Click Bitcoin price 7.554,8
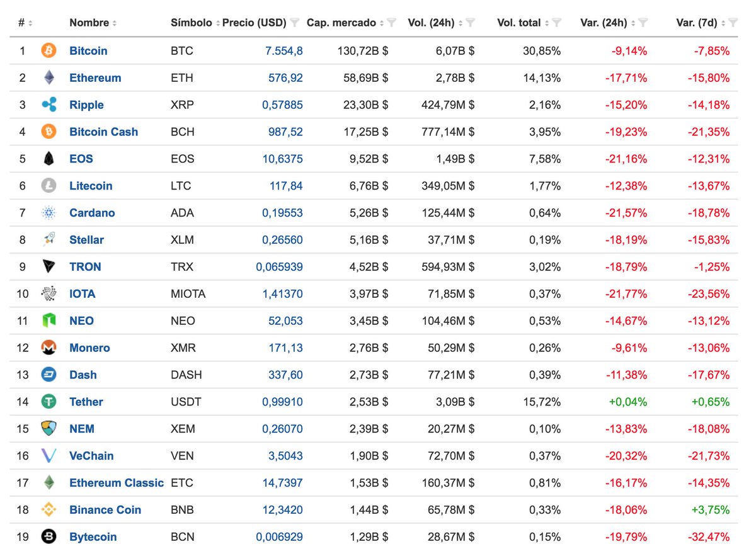The image size is (756, 549). [x=284, y=51]
